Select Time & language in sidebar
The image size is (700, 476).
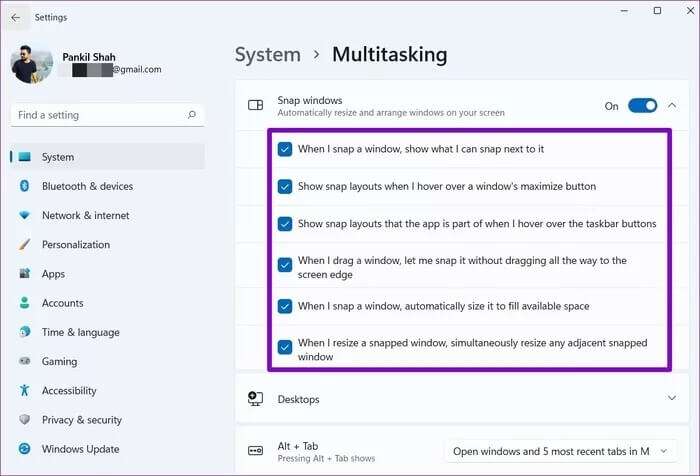pos(80,332)
